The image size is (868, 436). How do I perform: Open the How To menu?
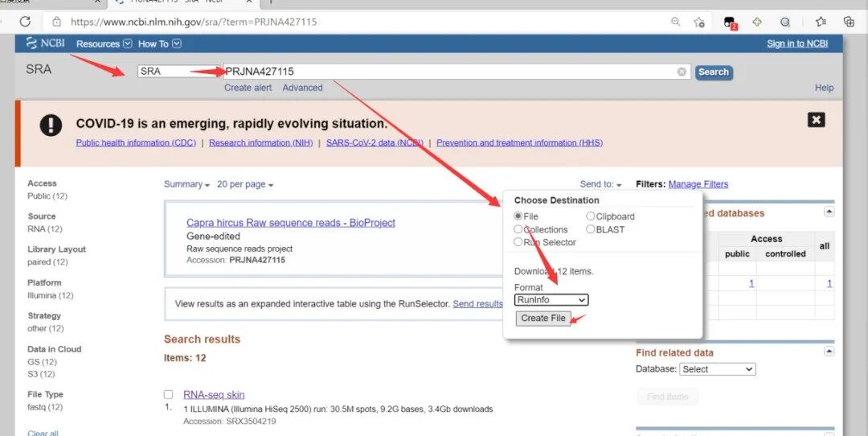(159, 43)
